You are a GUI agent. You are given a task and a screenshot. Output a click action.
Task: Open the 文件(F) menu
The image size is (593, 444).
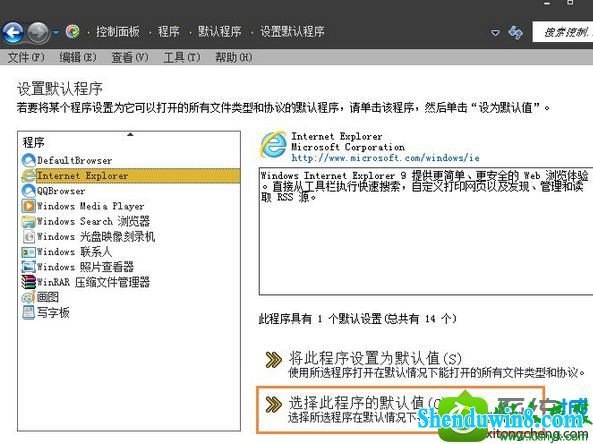click(x=26, y=57)
